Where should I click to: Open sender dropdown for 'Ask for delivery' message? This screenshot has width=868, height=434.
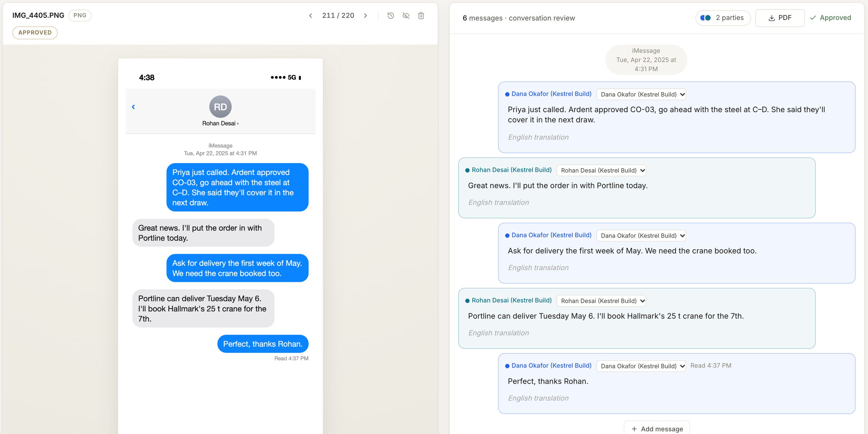(x=641, y=236)
